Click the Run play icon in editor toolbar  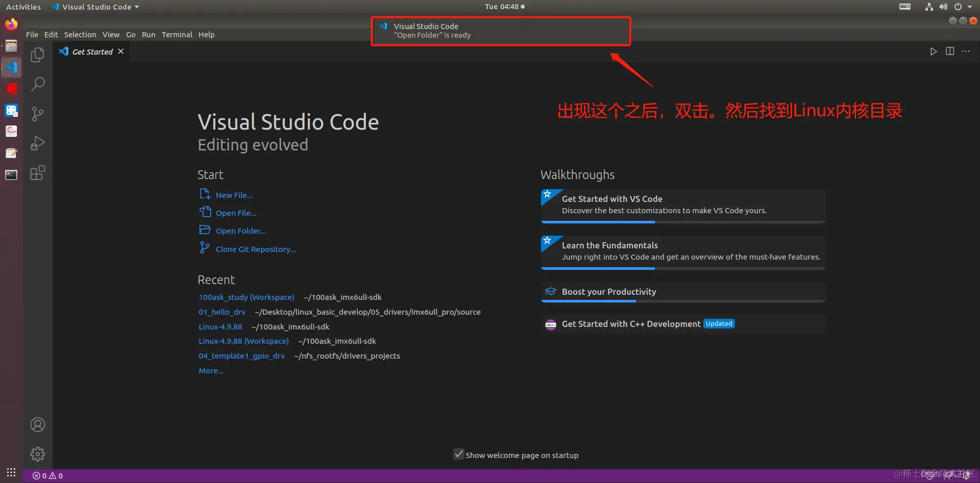pyautogui.click(x=934, y=52)
